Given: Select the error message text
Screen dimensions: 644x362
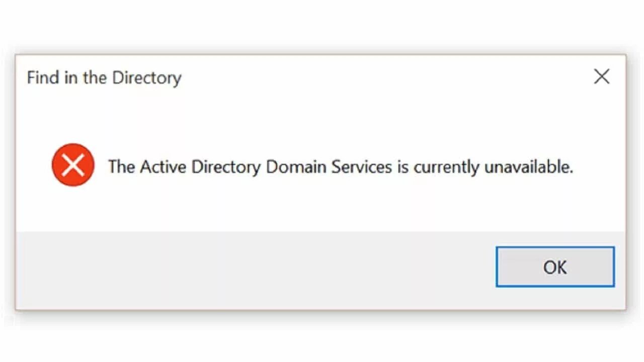Looking at the screenshot, I should (340, 166).
